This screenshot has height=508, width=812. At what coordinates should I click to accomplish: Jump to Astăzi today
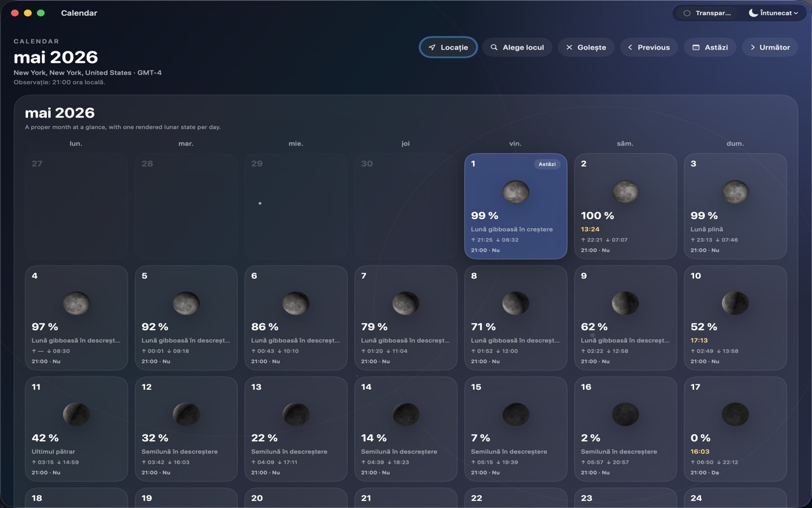(710, 47)
